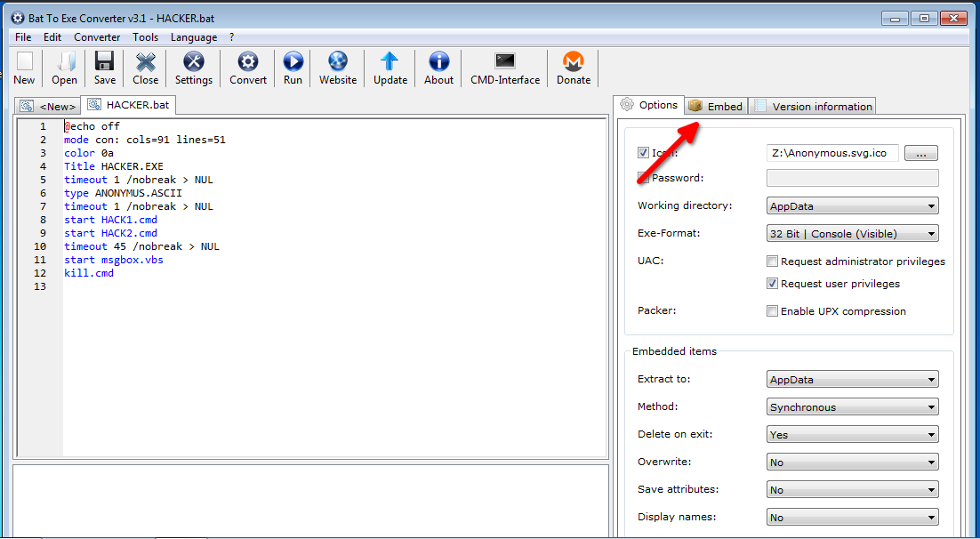Click the '@echo off' code line

[x=92, y=126]
